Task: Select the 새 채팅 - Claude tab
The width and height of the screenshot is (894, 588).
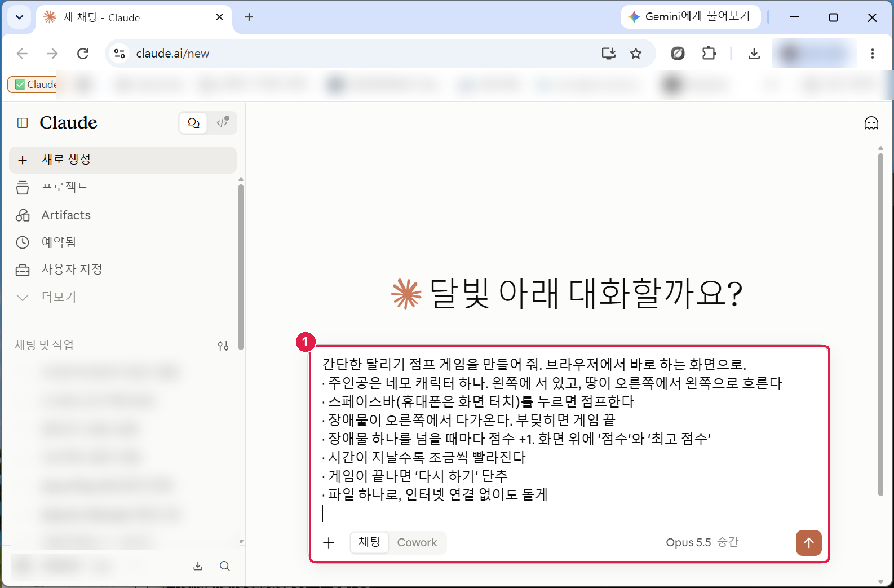Action: 134,17
